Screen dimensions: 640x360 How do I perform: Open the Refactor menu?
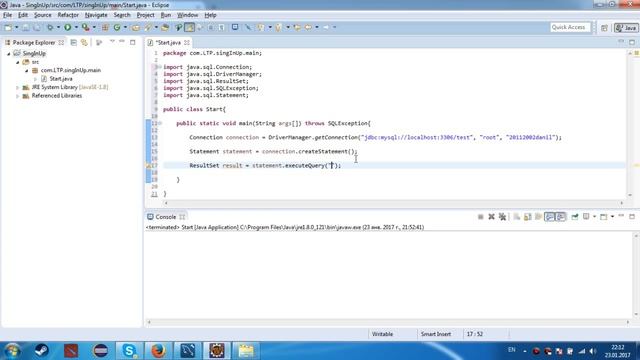[x=68, y=15]
